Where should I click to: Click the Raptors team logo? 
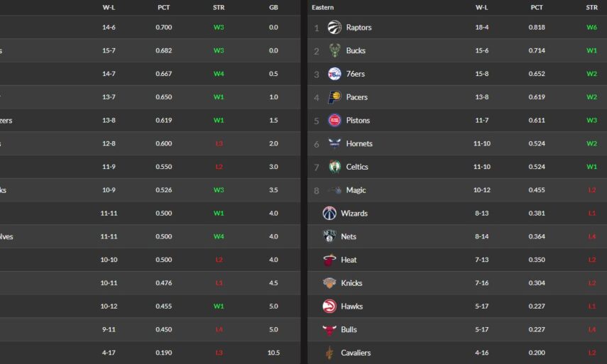(x=334, y=28)
